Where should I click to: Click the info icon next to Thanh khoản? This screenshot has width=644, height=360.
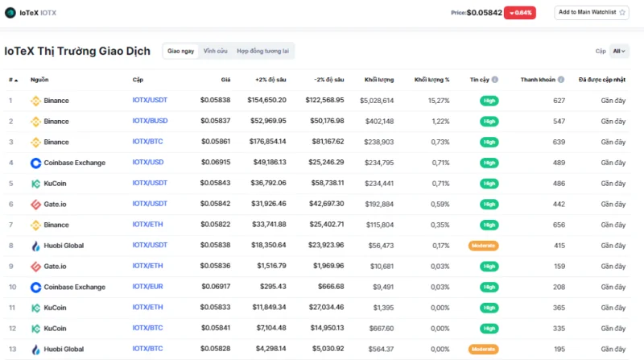[560, 79]
